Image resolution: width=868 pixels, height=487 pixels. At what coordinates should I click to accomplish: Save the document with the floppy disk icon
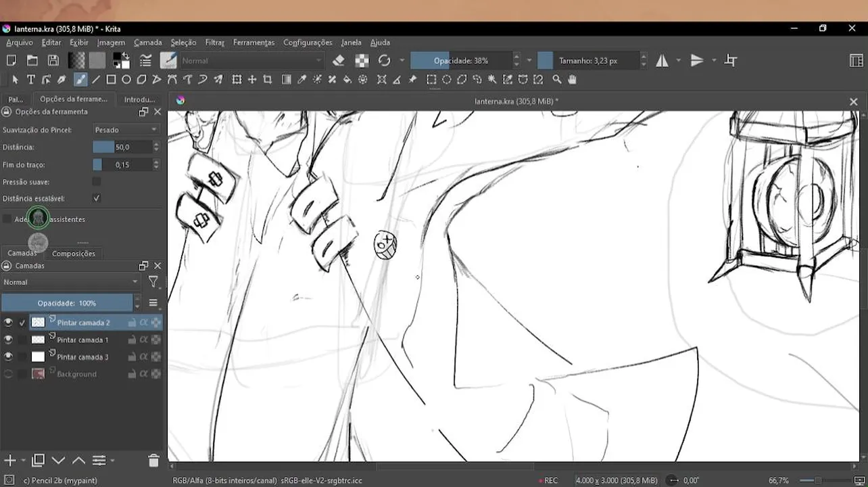(x=53, y=60)
